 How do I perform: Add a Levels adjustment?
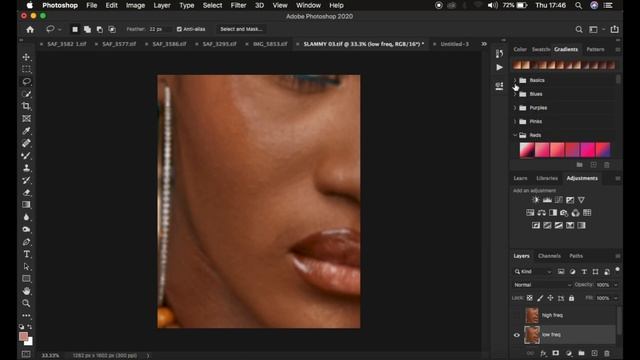click(x=547, y=200)
